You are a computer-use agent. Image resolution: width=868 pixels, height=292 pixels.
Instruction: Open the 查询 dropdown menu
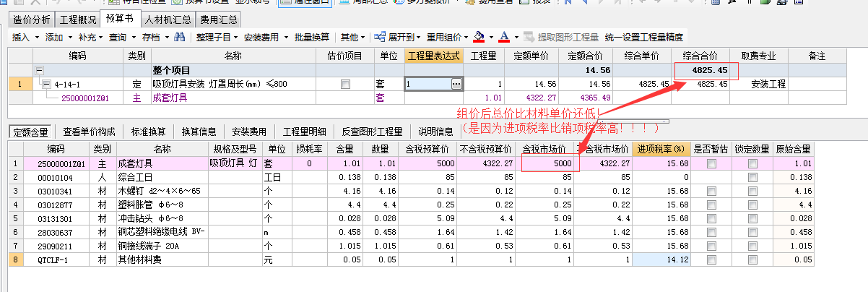[x=123, y=37]
